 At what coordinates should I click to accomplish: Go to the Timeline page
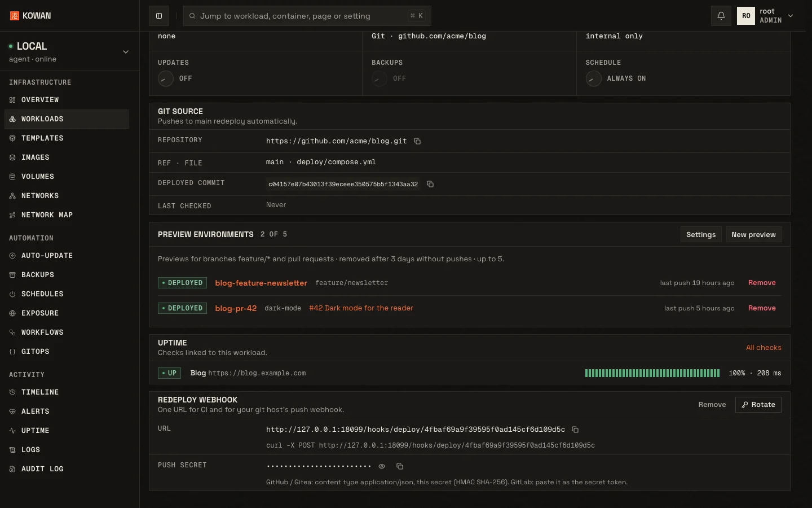coord(67,392)
